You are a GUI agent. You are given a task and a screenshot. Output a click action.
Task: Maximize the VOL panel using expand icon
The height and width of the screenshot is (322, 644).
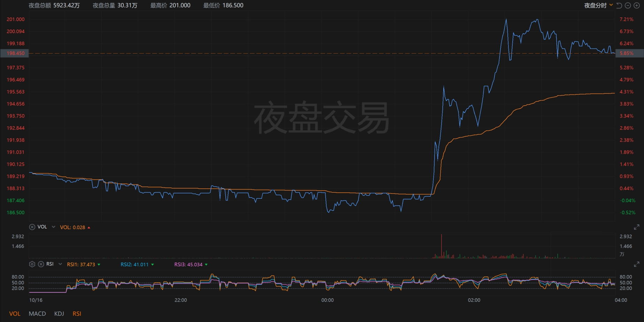tap(637, 227)
